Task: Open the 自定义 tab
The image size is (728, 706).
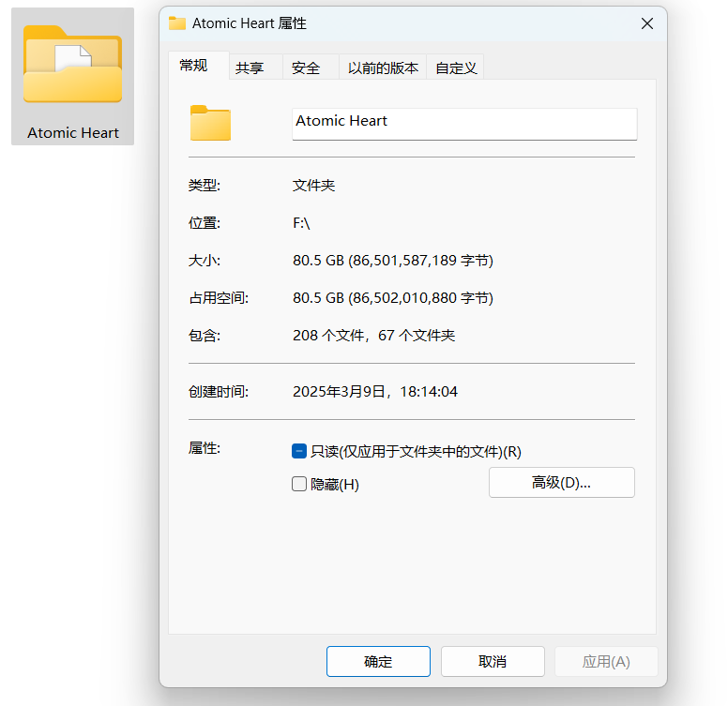Action: coord(455,68)
